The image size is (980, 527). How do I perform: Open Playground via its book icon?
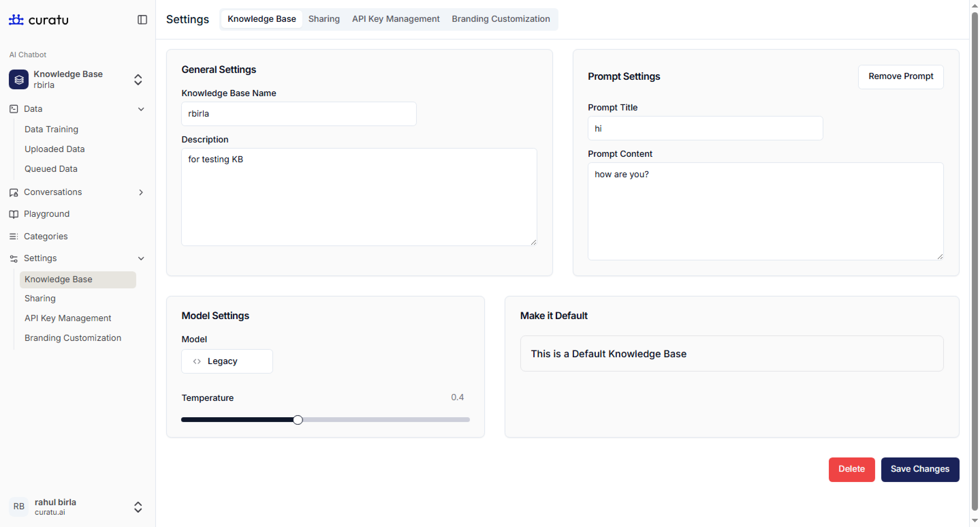[x=14, y=214]
